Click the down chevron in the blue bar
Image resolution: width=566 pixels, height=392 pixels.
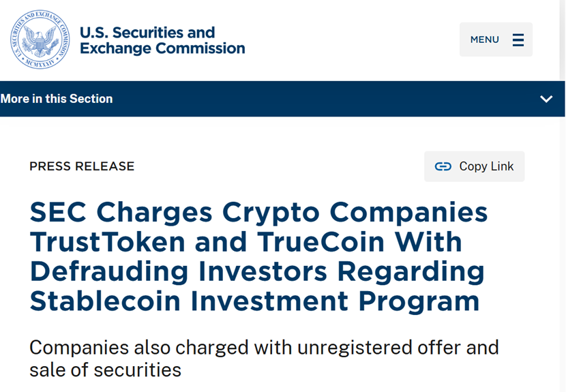pyautogui.click(x=546, y=99)
